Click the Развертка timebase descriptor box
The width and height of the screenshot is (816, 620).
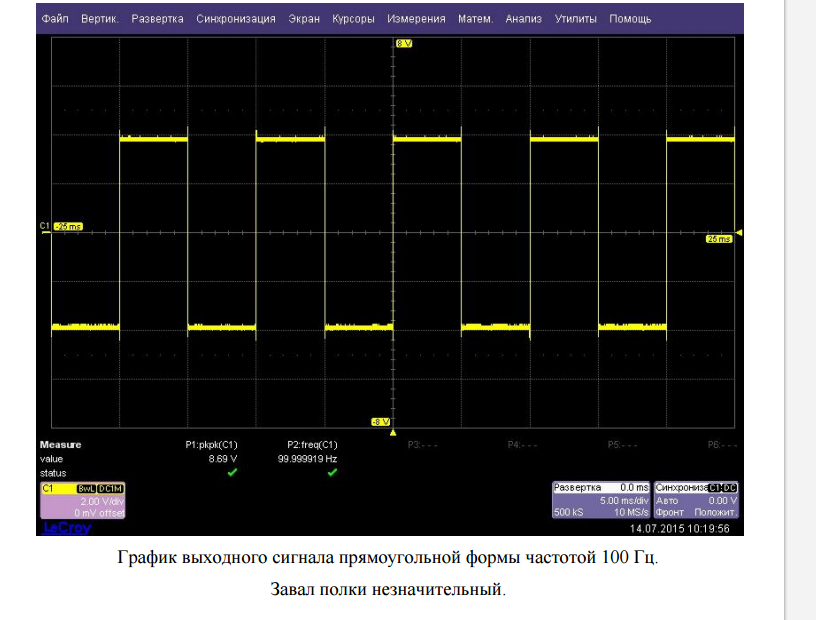602,499
